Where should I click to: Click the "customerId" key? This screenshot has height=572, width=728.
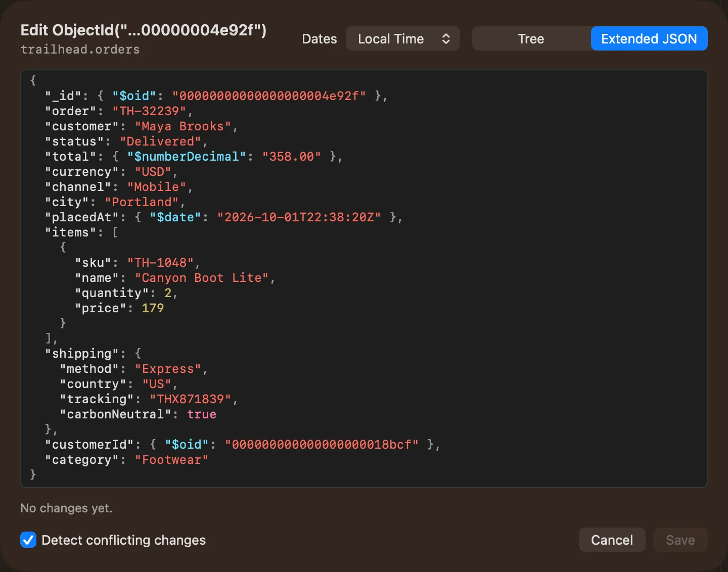tap(89, 445)
